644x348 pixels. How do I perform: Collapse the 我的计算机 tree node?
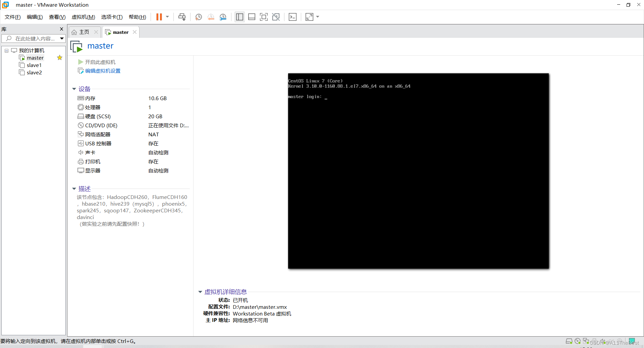[6, 51]
